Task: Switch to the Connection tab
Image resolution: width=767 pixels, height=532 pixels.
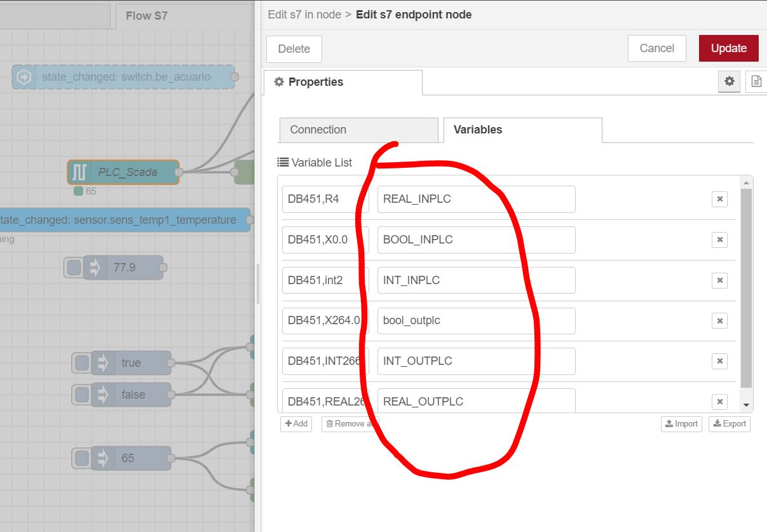Action: point(318,130)
